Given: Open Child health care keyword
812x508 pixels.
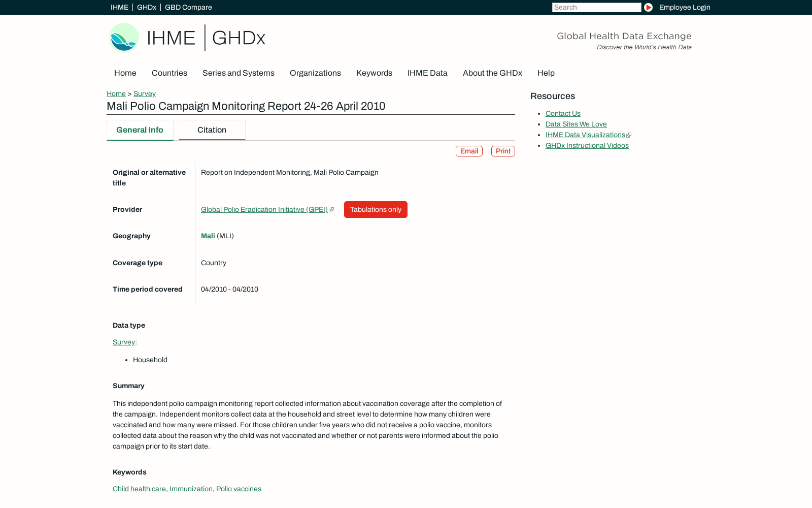Looking at the screenshot, I should 139,489.
